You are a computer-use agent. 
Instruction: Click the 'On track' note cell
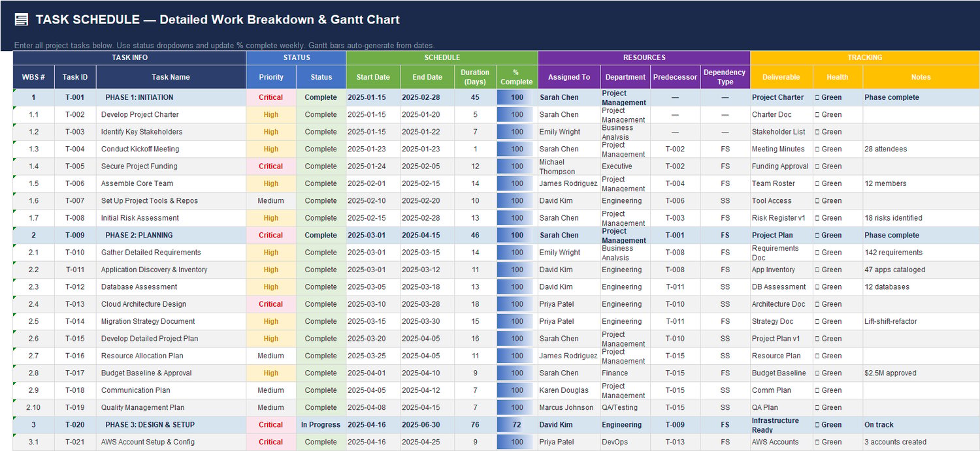[921, 425]
